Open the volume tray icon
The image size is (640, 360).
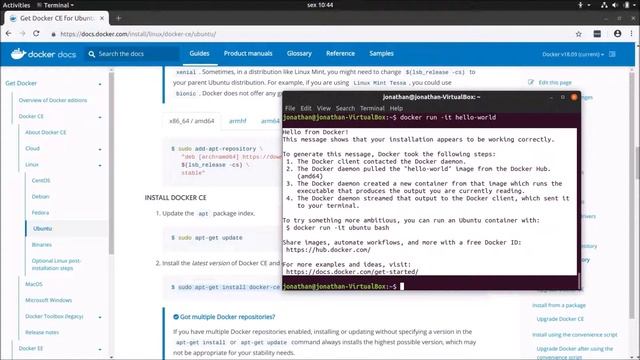(615, 5)
